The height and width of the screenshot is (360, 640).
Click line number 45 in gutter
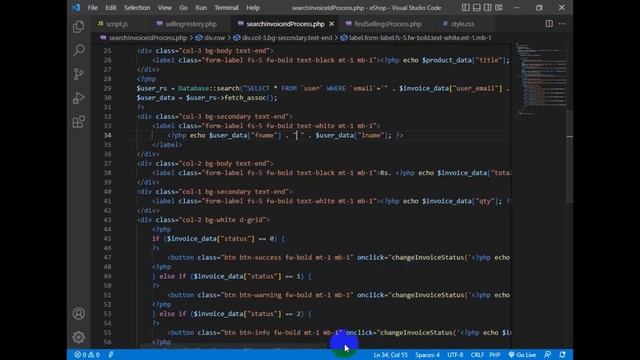(x=107, y=239)
